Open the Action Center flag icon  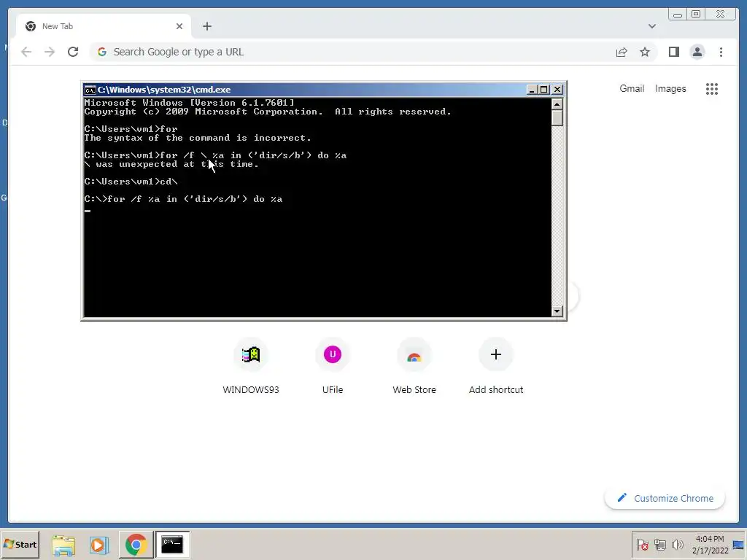pyautogui.click(x=642, y=544)
